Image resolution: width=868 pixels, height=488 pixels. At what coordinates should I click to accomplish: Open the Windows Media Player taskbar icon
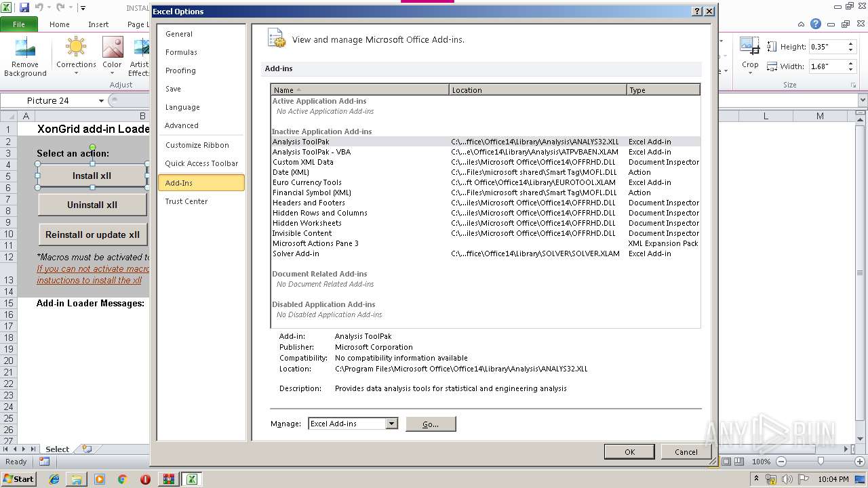(x=100, y=479)
